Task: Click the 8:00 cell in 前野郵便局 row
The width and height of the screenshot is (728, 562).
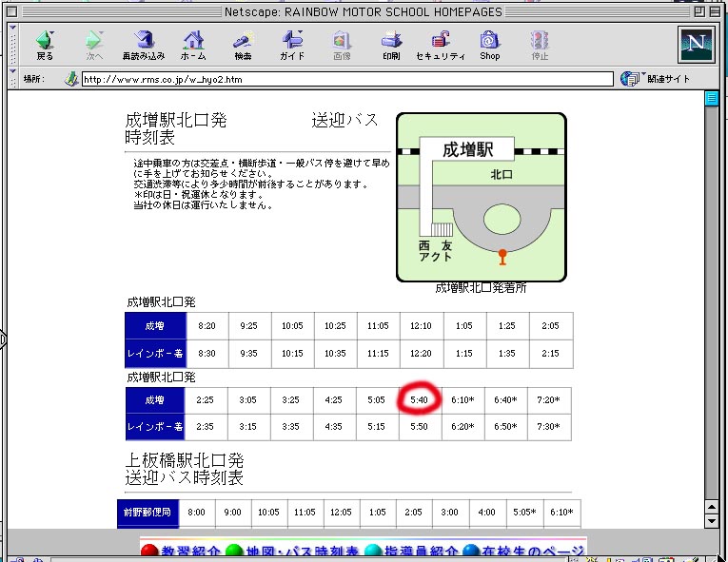Action: (196, 513)
